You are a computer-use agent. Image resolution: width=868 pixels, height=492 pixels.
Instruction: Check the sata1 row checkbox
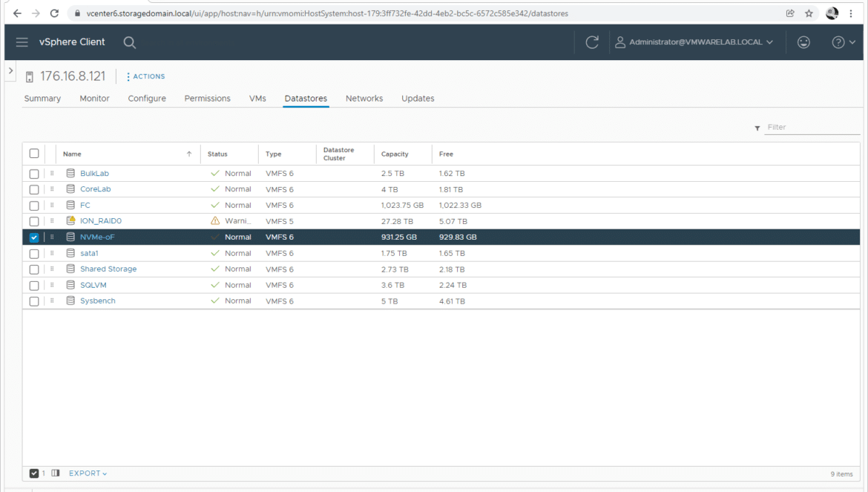(34, 254)
